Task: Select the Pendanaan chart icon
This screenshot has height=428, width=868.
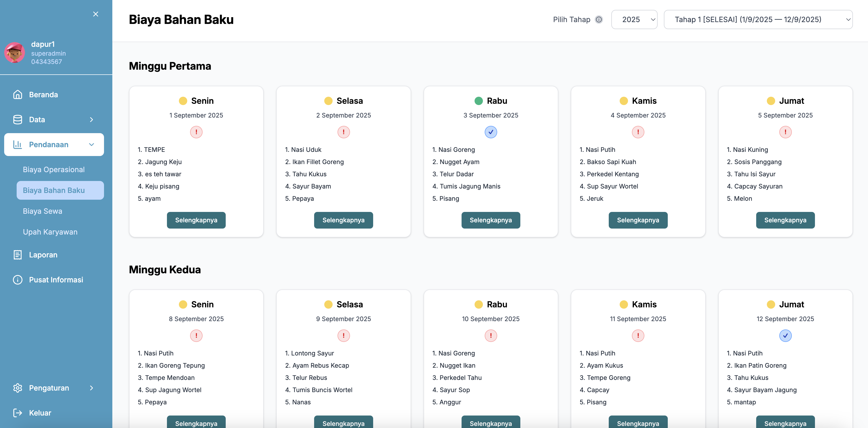Action: point(18,144)
